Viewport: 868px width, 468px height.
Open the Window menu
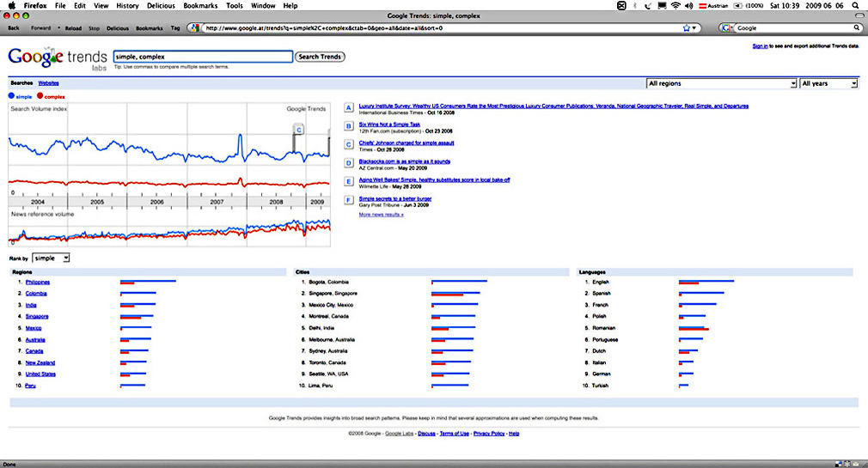point(263,5)
